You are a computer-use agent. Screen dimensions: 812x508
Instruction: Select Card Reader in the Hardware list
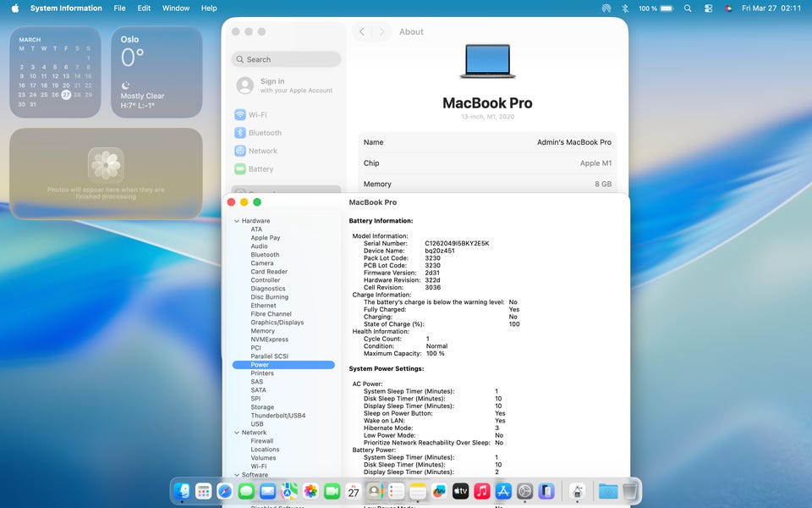[x=269, y=272]
